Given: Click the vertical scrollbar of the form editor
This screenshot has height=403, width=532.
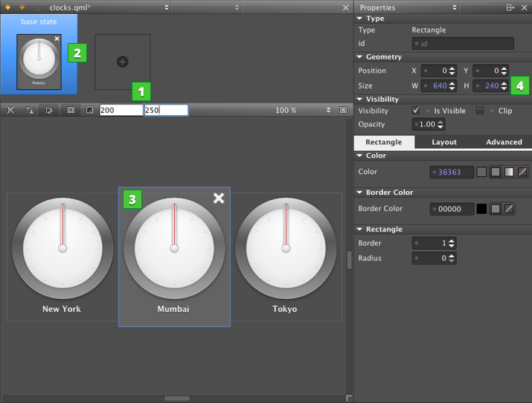Looking at the screenshot, I should pos(349,260).
